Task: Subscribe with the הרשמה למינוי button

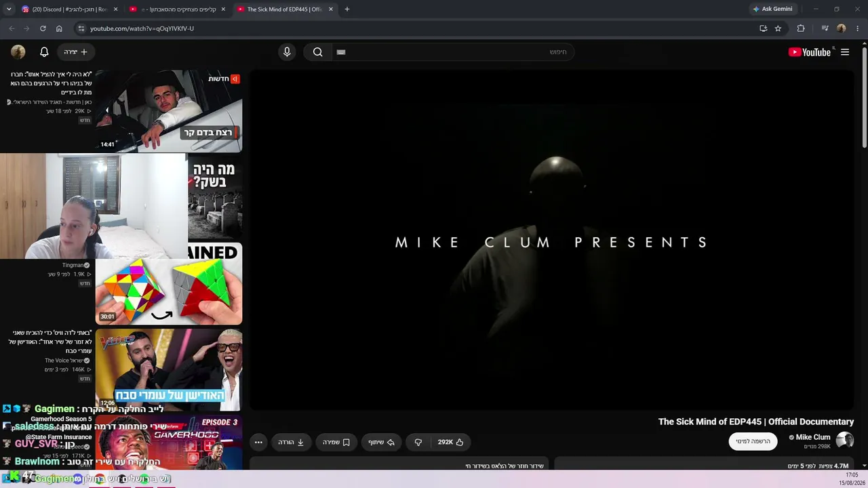Action: click(x=753, y=441)
